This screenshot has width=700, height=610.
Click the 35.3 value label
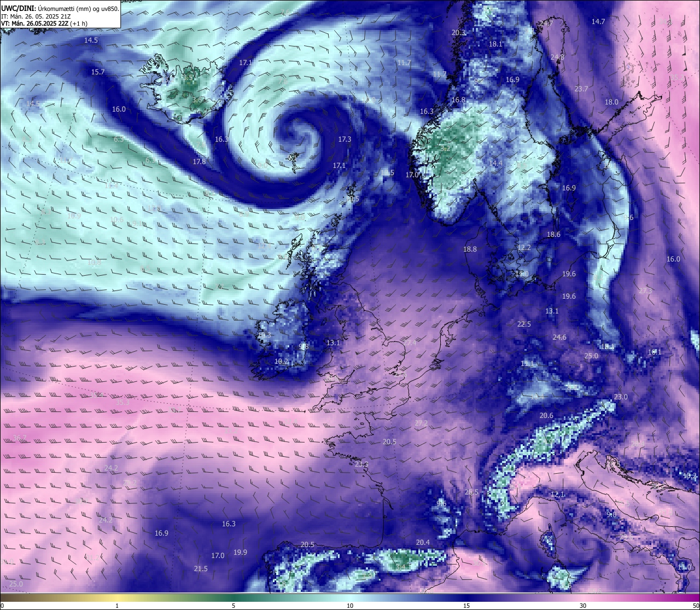click(122, 403)
